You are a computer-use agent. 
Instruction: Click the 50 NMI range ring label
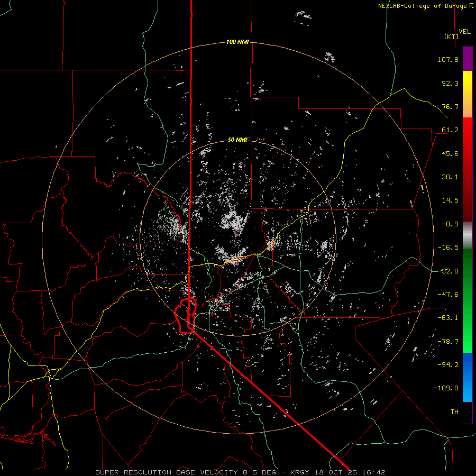pyautogui.click(x=237, y=140)
